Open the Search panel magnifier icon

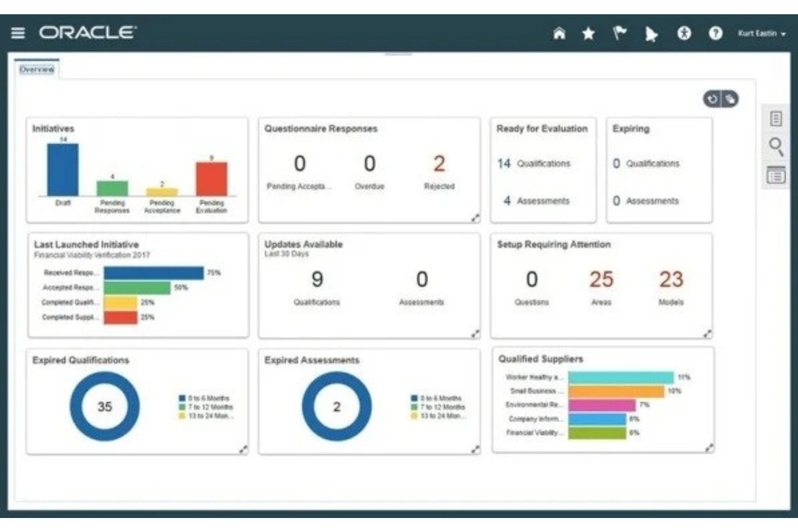tap(776, 146)
